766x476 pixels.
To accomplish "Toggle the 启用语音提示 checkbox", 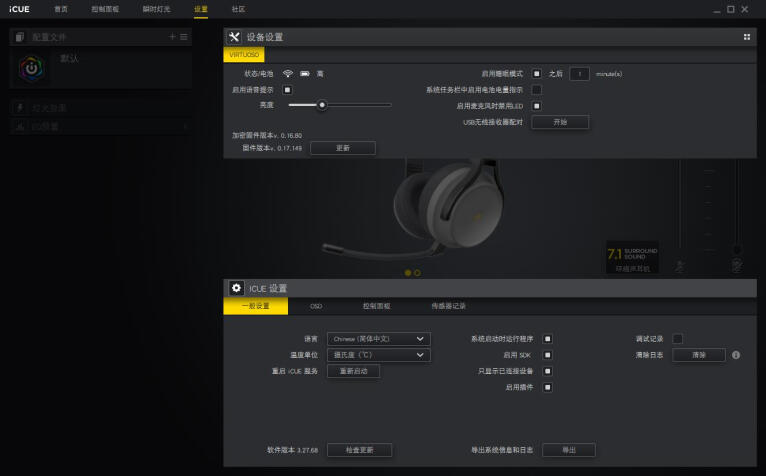I will pos(287,89).
